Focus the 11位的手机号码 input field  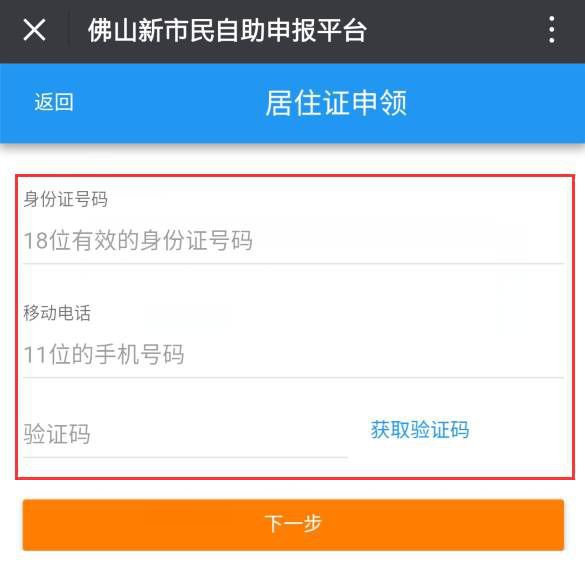tap(294, 355)
